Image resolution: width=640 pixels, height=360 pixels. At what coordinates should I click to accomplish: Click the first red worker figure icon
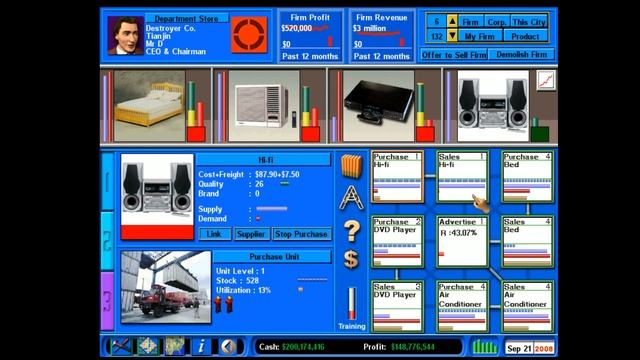218,304
